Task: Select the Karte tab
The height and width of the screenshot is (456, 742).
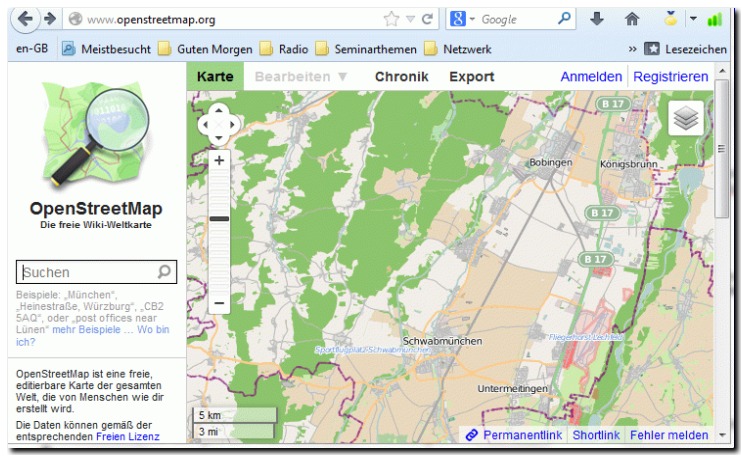Action: [x=215, y=77]
